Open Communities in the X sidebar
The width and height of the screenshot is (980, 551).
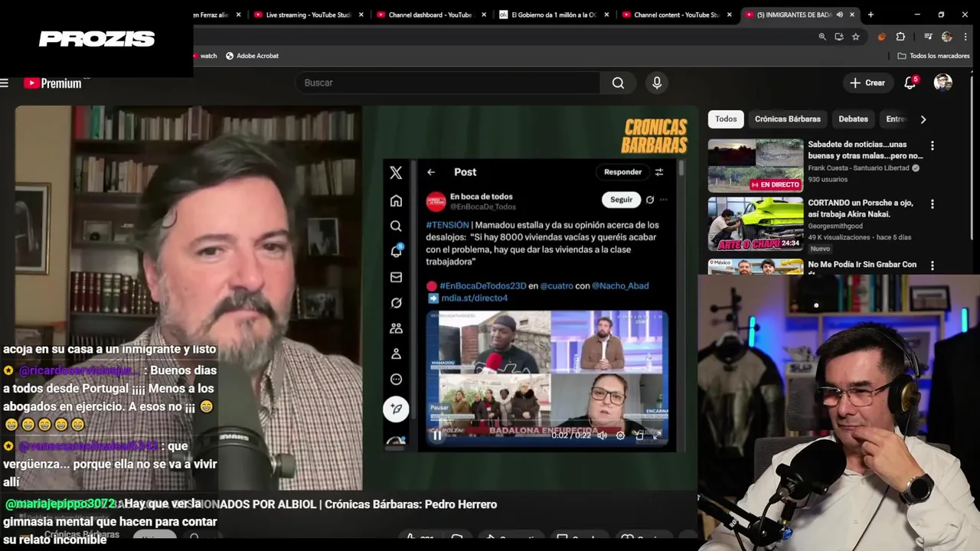click(x=396, y=328)
